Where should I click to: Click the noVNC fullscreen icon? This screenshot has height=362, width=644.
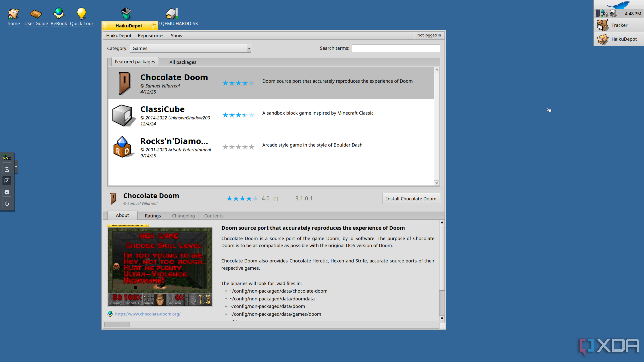pos(7,181)
